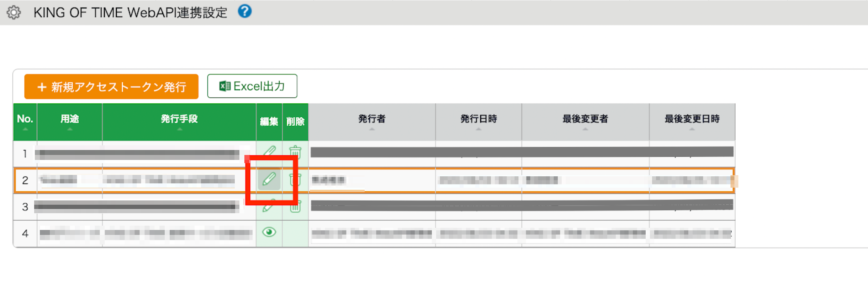Image resolution: width=868 pixels, height=290 pixels.
Task: Remove row 3 with the trash icon
Action: click(295, 206)
